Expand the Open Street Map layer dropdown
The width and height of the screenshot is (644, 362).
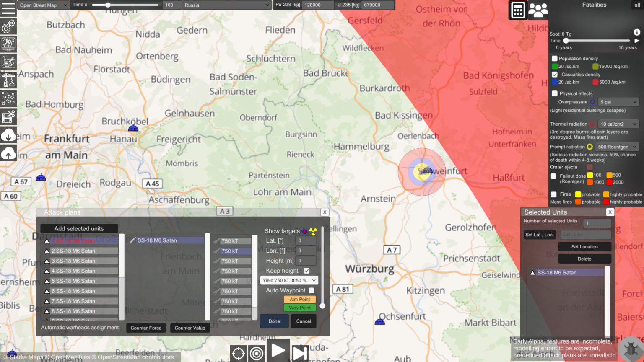(x=43, y=5)
